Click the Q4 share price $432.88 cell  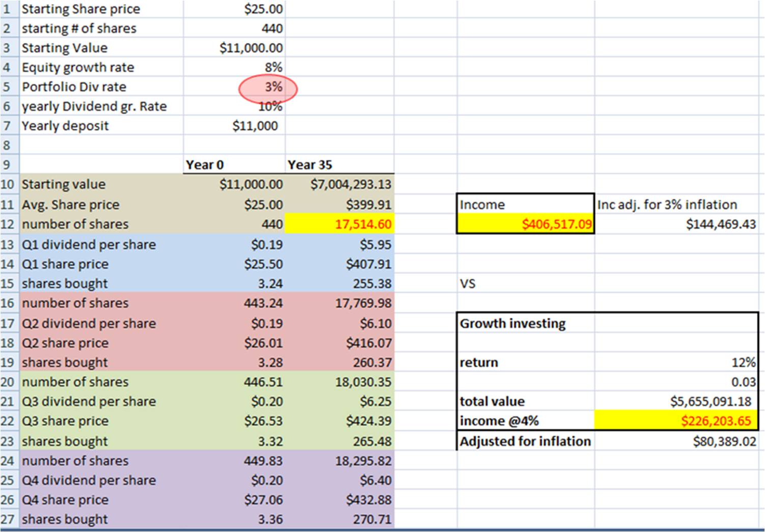tap(340, 500)
